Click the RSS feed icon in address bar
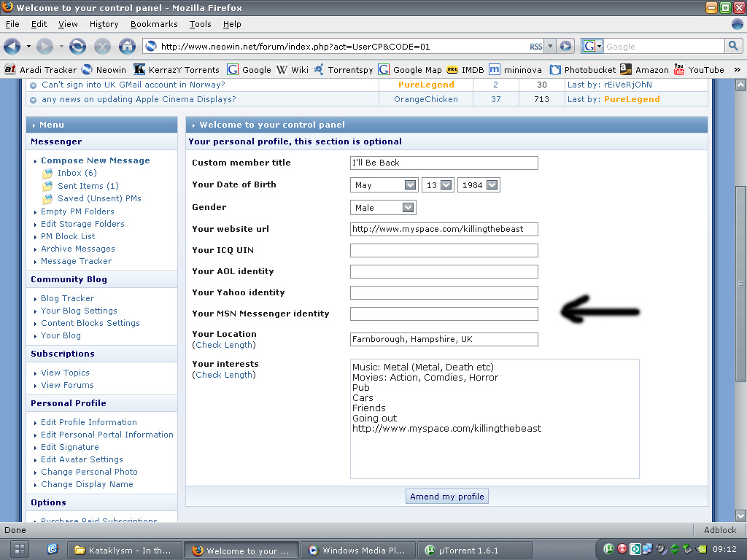 point(537,45)
